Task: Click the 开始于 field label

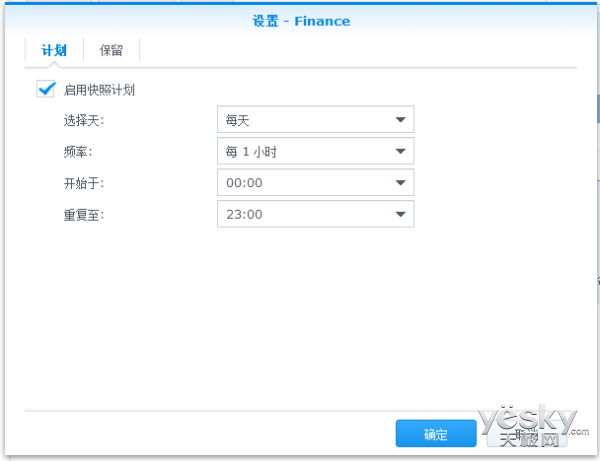Action: point(83,183)
